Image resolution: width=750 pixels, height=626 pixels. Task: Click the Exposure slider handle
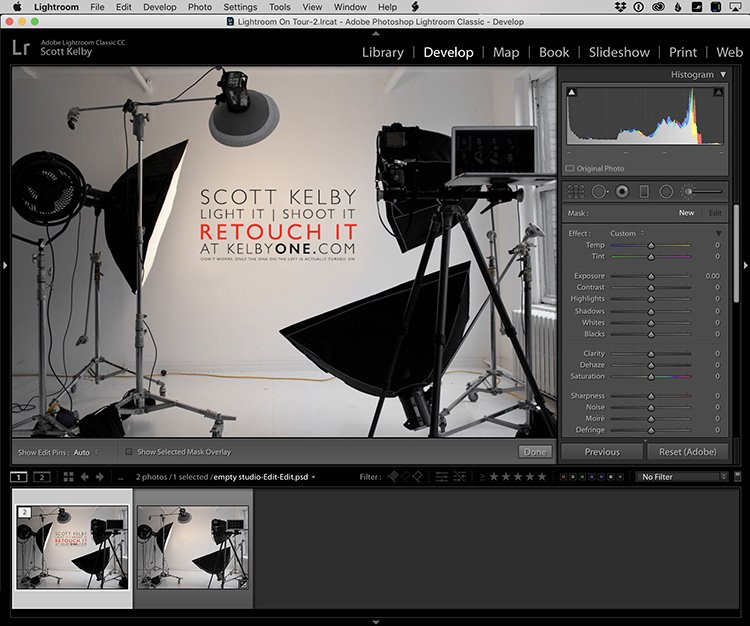click(651, 276)
